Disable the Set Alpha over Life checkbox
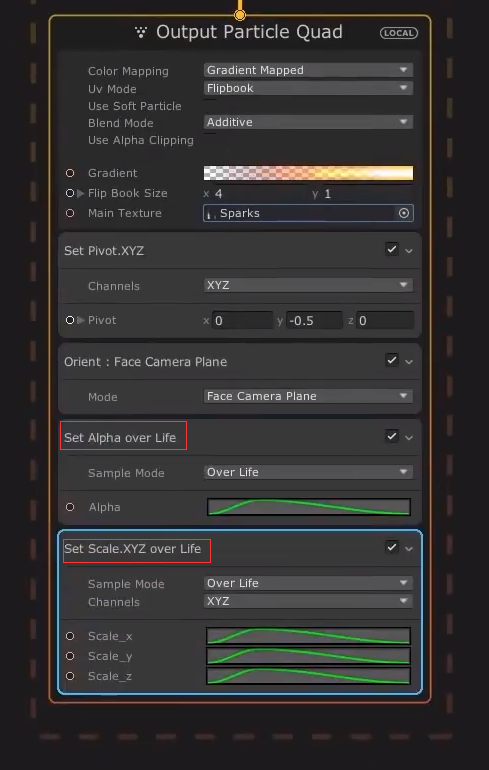The width and height of the screenshot is (489, 770). [392, 436]
